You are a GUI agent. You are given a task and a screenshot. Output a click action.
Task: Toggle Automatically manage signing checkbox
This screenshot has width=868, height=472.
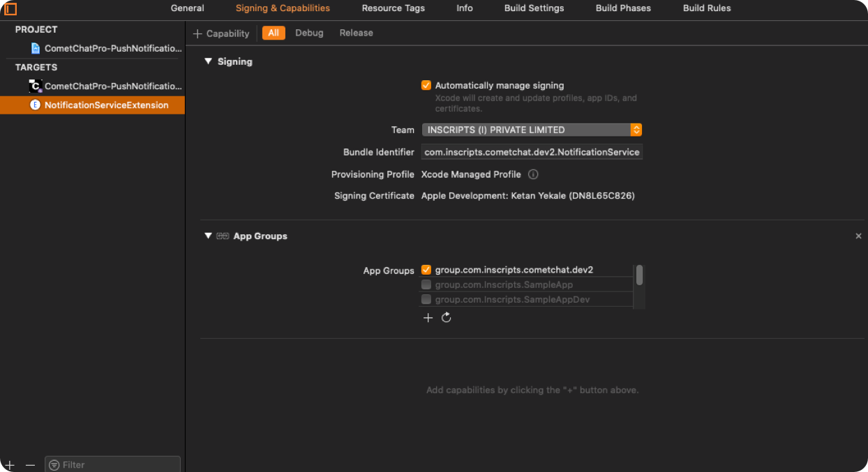point(426,86)
